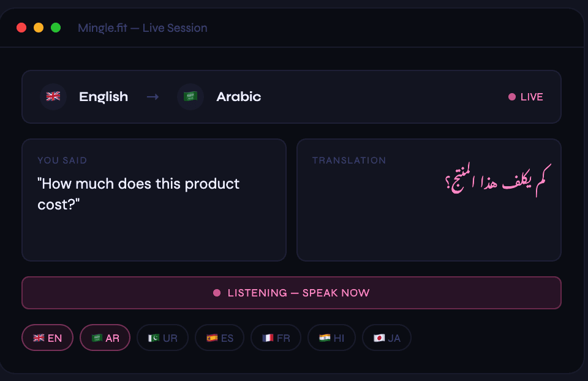This screenshot has height=381, width=588.
Task: Click the Saudi flag icon beside Arabic
Action: [x=190, y=97]
